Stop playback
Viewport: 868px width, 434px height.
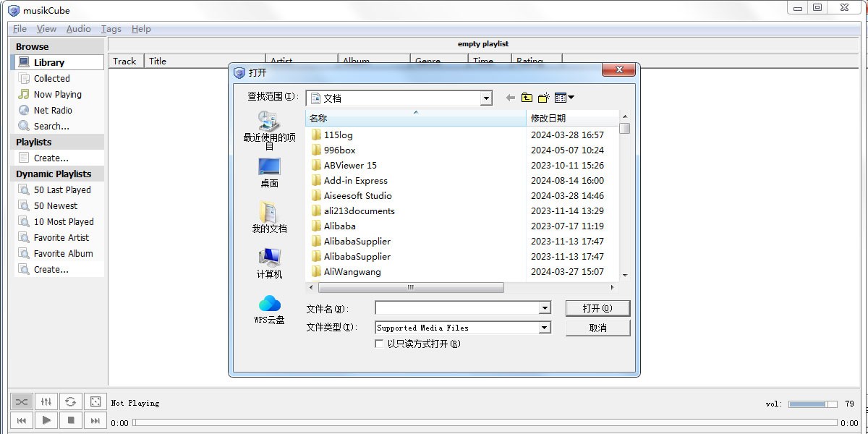70,420
